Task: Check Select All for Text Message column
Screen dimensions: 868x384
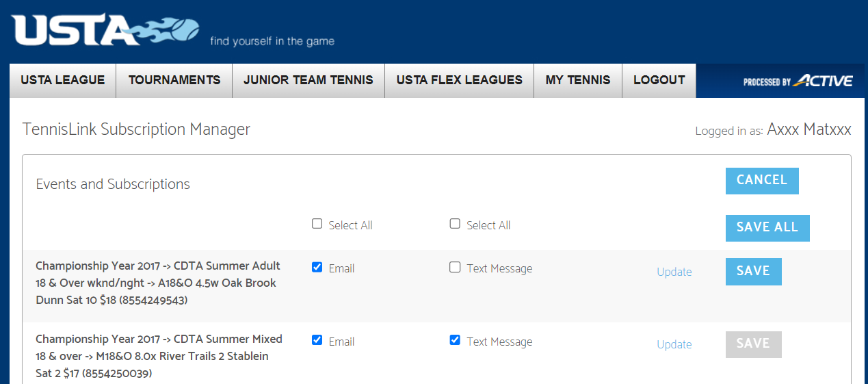Action: click(x=455, y=224)
